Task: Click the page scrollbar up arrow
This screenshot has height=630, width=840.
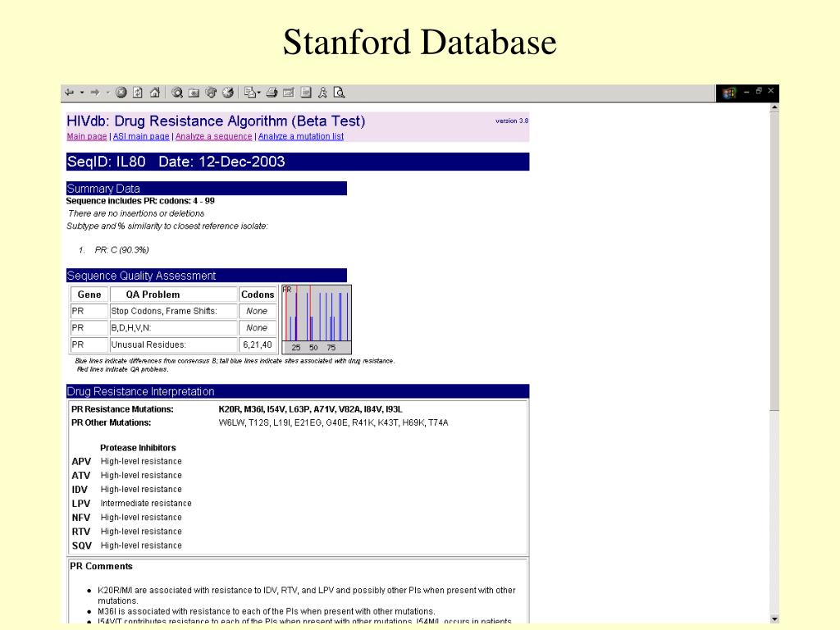Action: [774, 107]
